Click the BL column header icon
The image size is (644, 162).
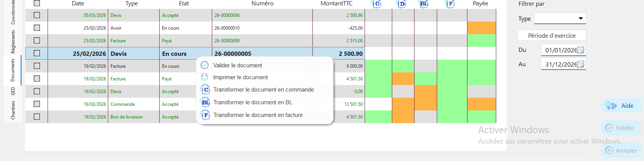[423, 3]
